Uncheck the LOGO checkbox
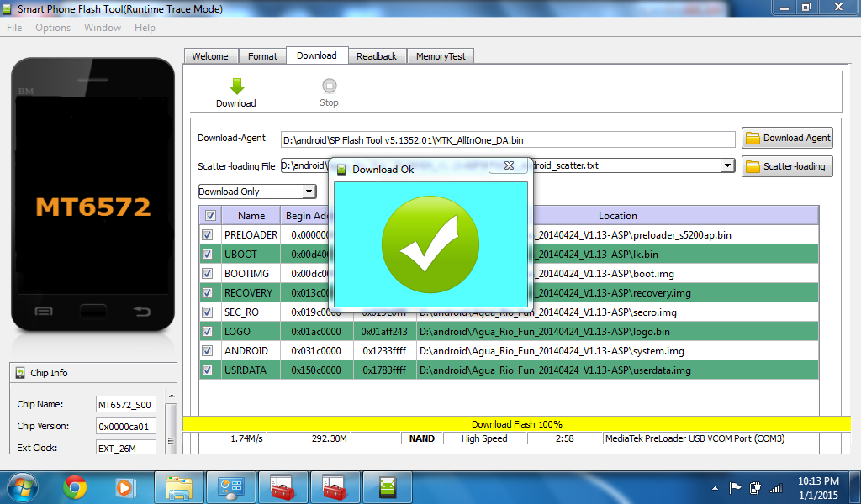 [207, 331]
